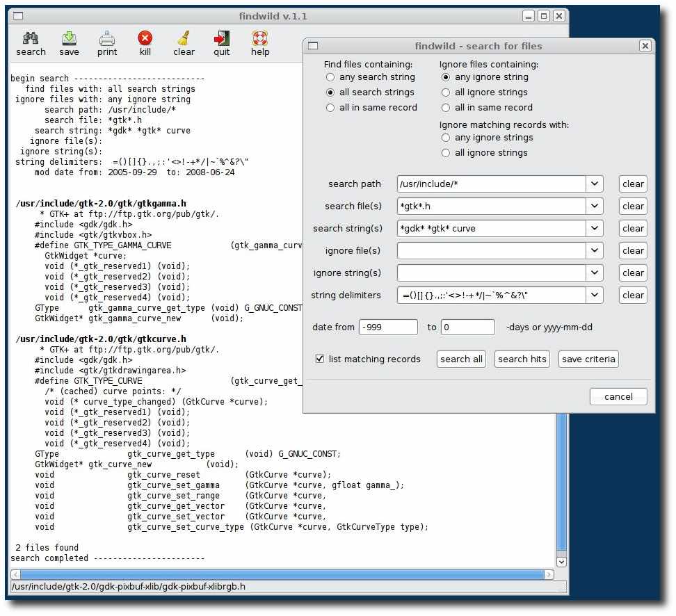This screenshot has width=676, height=616.
Task: Expand the string delimiters dropdown
Action: click(595, 295)
